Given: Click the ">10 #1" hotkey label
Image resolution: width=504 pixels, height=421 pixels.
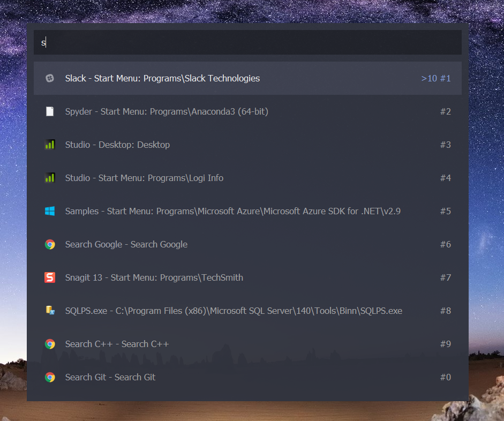Looking at the screenshot, I should pyautogui.click(x=436, y=78).
